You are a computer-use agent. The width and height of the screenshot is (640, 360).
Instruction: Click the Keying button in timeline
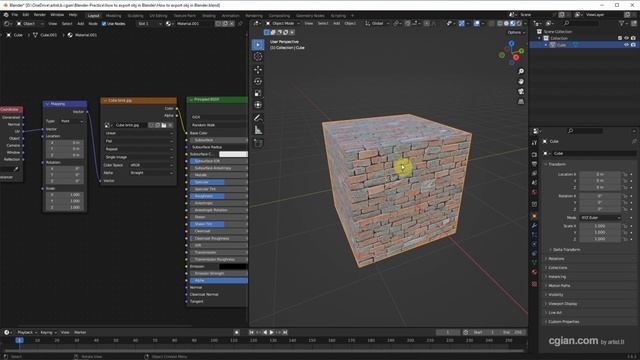(48, 332)
